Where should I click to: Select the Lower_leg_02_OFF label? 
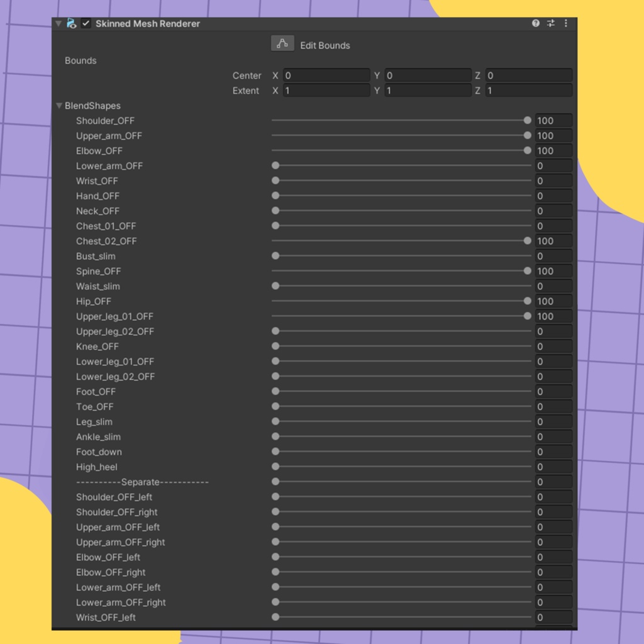116,377
